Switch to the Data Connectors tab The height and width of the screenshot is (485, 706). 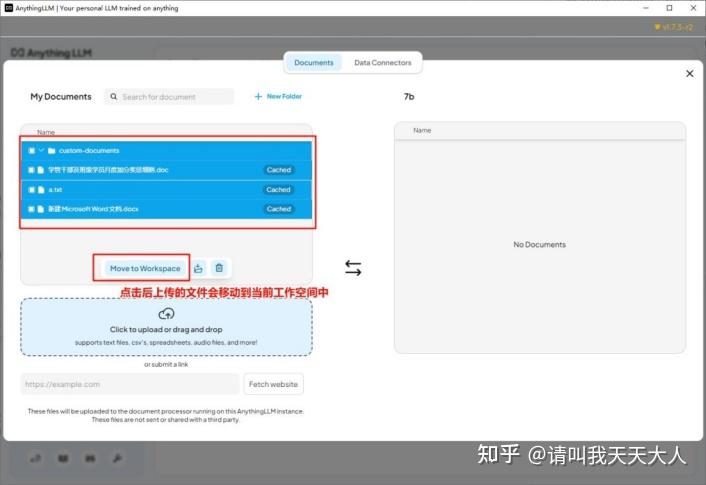click(383, 63)
